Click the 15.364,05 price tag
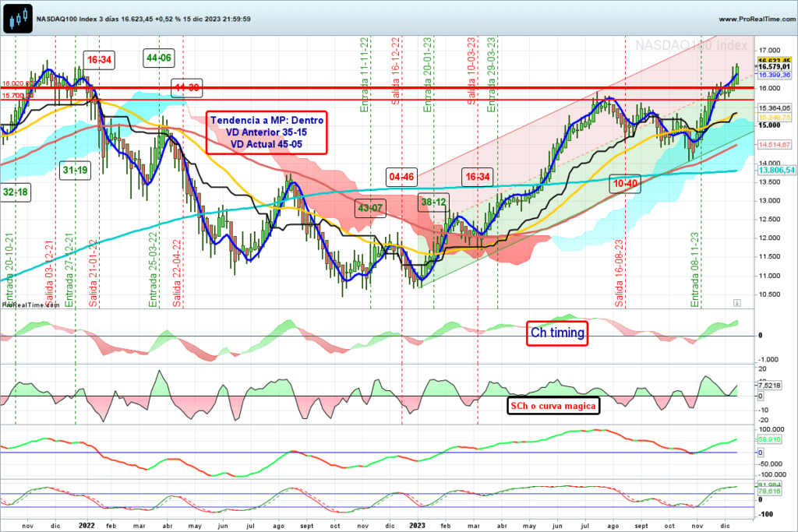 (774, 108)
